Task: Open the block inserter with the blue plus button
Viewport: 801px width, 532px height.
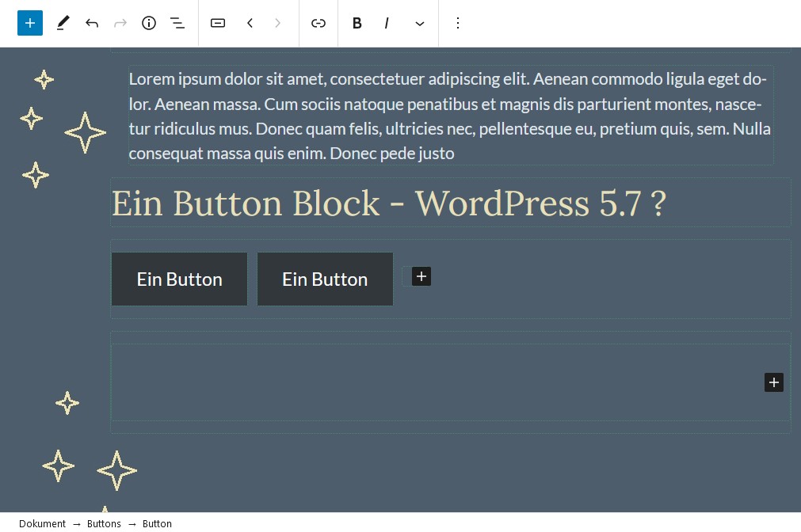Action: [29, 23]
